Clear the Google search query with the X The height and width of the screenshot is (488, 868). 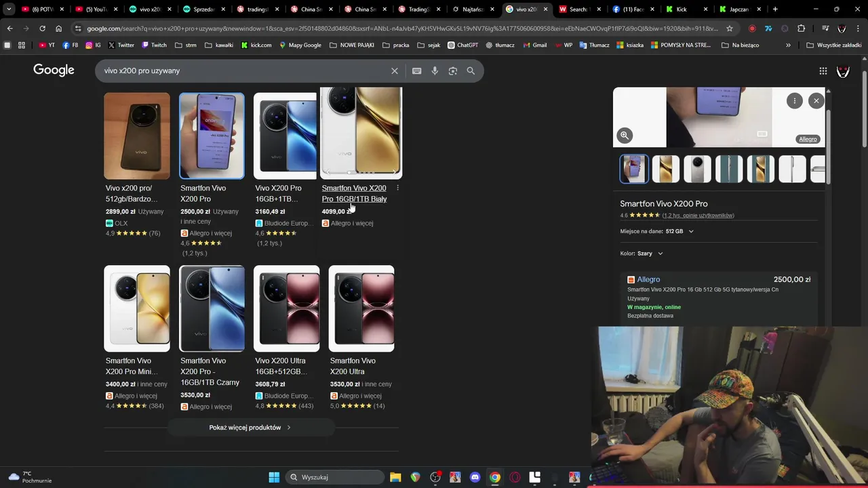click(395, 70)
